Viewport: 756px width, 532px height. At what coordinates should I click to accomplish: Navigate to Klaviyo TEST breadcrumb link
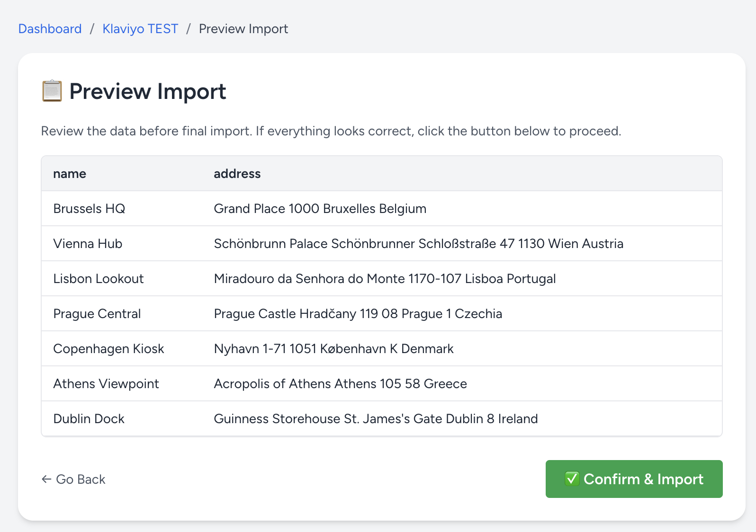[x=140, y=29]
